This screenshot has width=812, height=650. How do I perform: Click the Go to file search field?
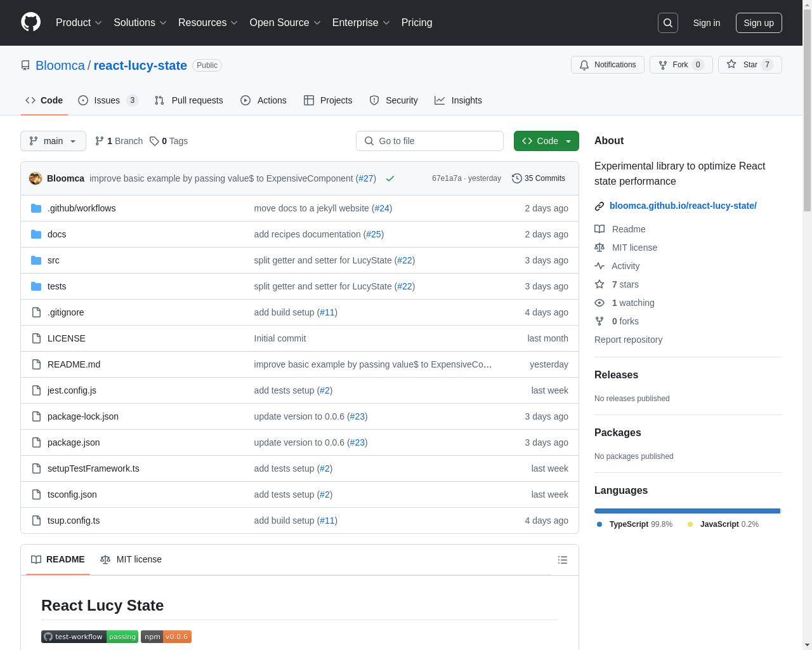click(x=429, y=141)
